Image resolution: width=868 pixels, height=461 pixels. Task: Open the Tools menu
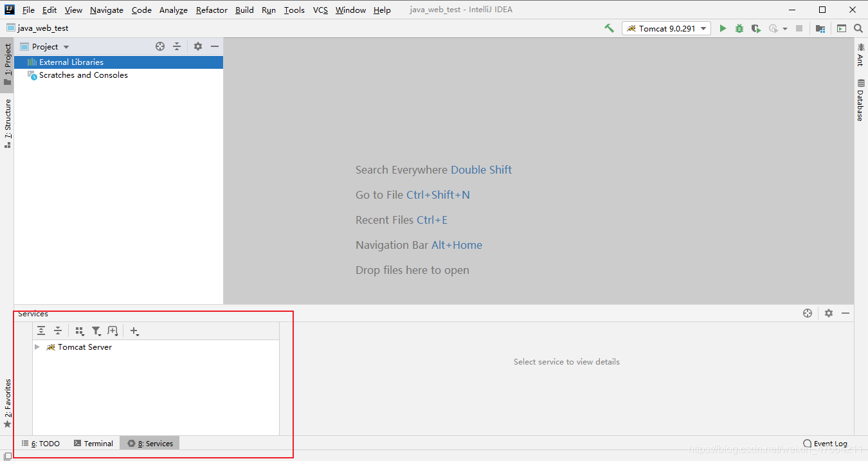point(294,10)
